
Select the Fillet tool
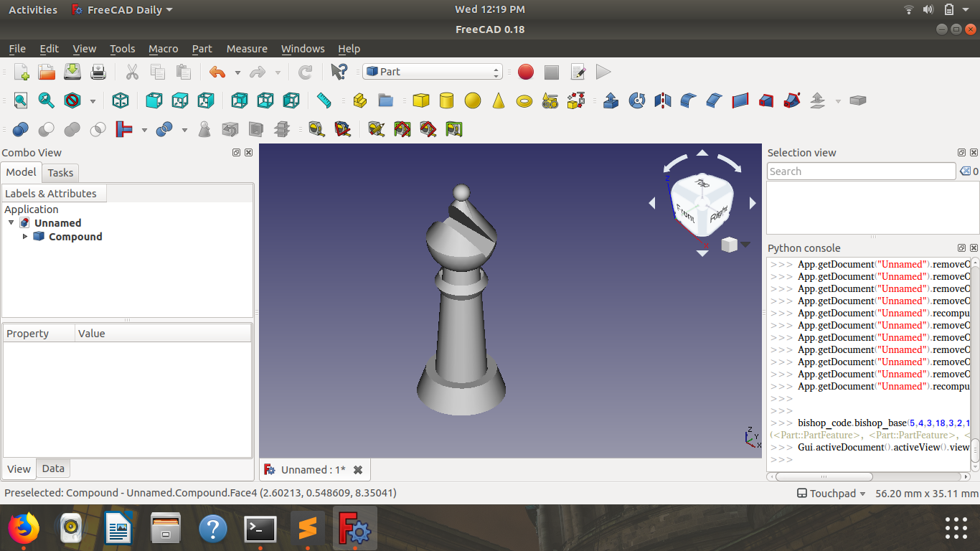(689, 100)
